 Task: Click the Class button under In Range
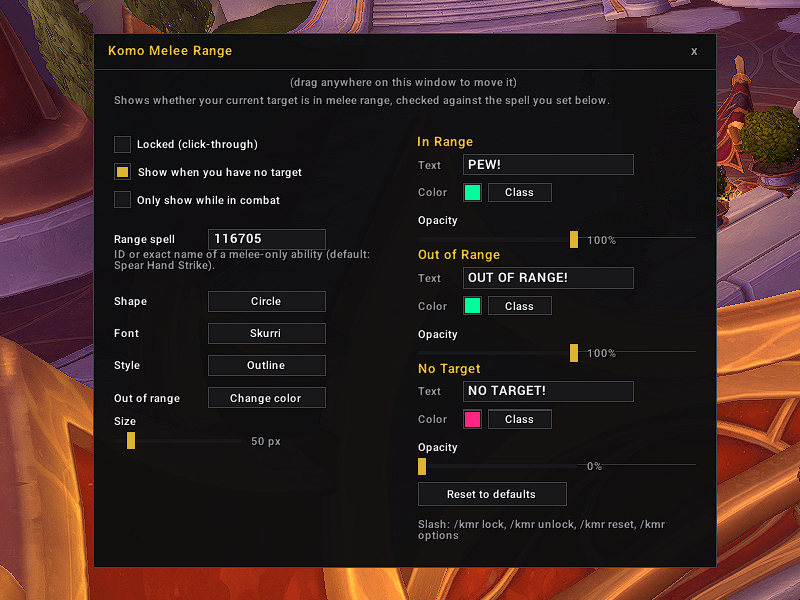click(519, 192)
